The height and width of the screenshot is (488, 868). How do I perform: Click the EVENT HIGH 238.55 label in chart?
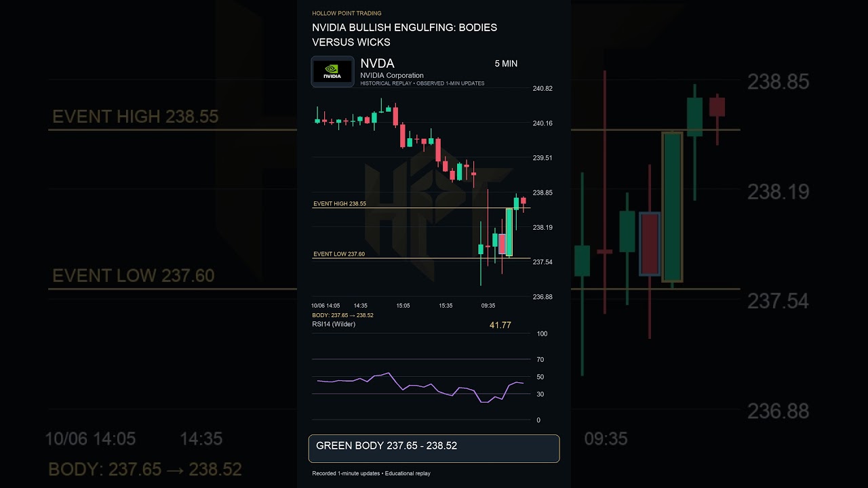[x=339, y=203]
